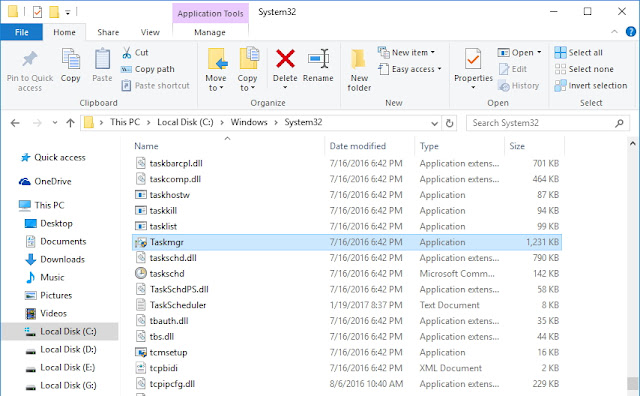Click the blue Help question mark icon

pos(631,31)
